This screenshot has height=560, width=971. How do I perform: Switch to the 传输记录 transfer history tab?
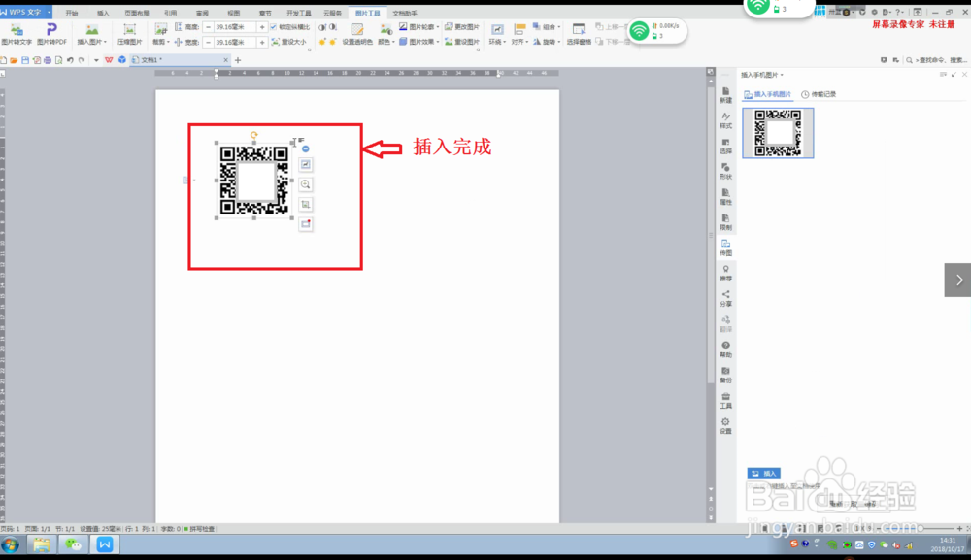click(819, 94)
